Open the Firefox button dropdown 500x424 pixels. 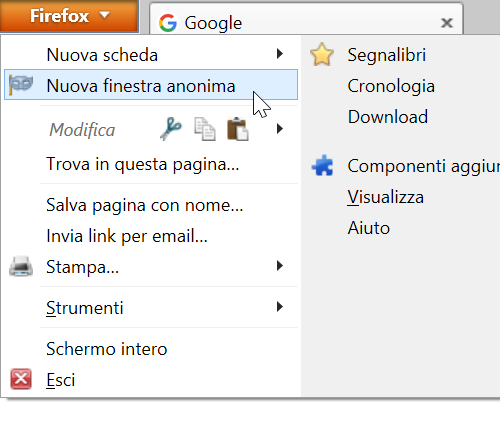[69, 16]
